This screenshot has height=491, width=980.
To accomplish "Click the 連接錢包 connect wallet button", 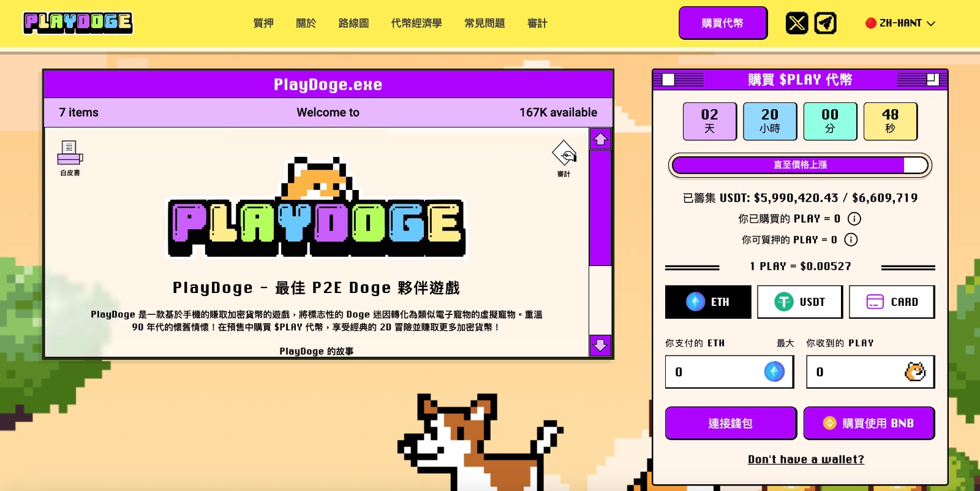I will pyautogui.click(x=731, y=423).
